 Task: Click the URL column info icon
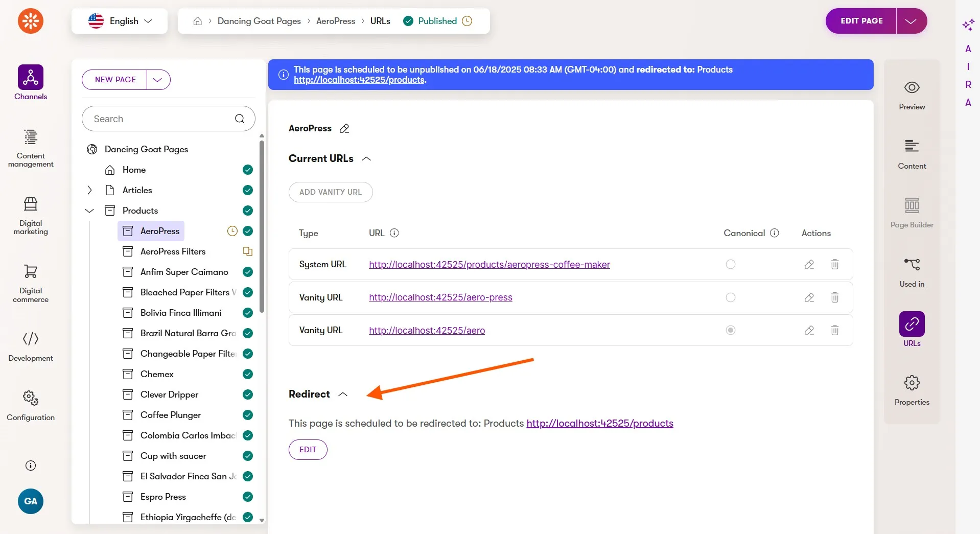click(x=394, y=233)
